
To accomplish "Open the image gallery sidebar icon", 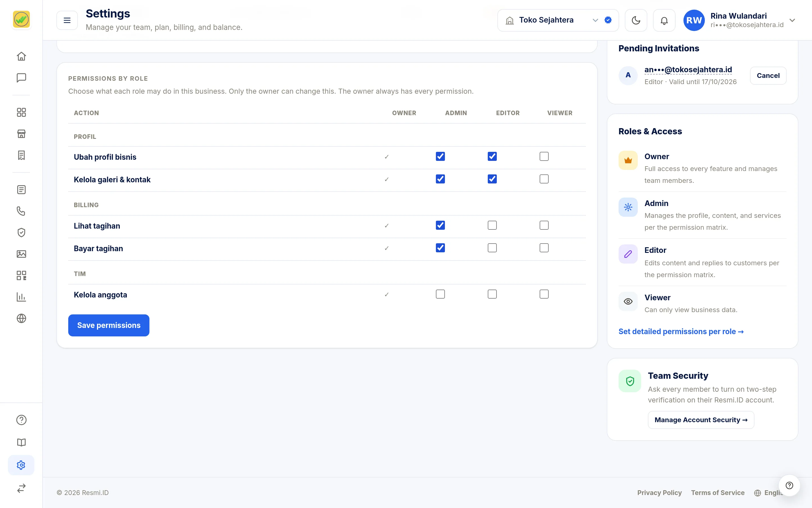I will click(21, 254).
